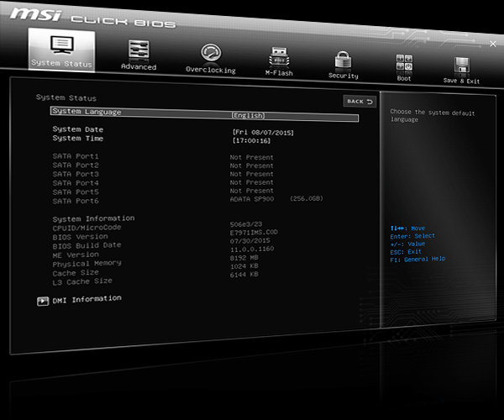Click the DMI Information arrow icon
Screen dimensions: 504x420
click(43, 300)
